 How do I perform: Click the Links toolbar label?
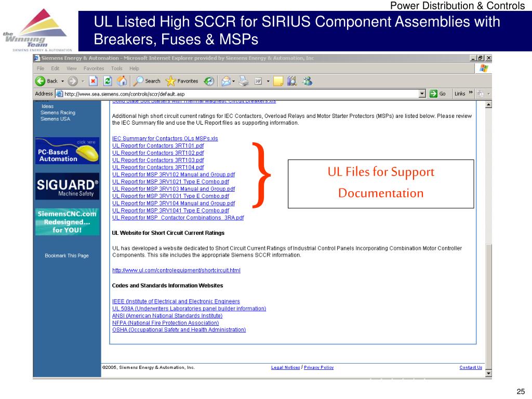(x=460, y=94)
